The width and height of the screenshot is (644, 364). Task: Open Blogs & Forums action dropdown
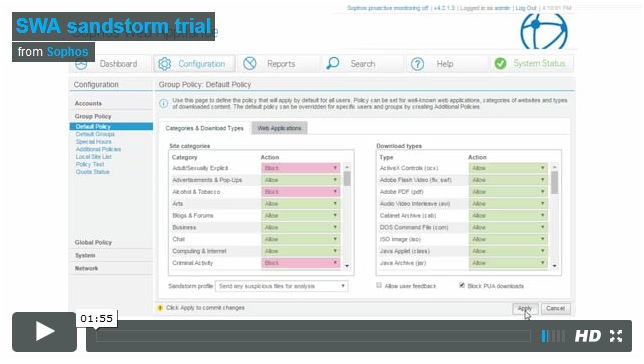point(301,216)
